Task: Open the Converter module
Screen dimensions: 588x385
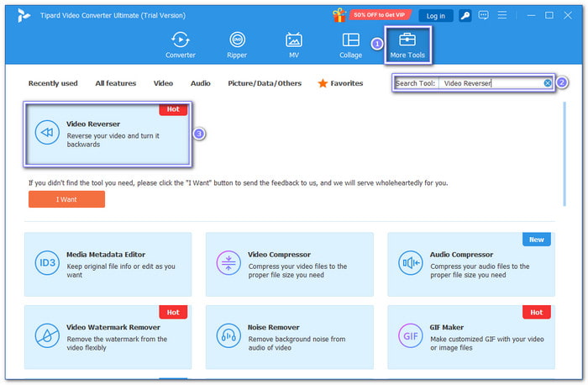Action: (x=181, y=45)
